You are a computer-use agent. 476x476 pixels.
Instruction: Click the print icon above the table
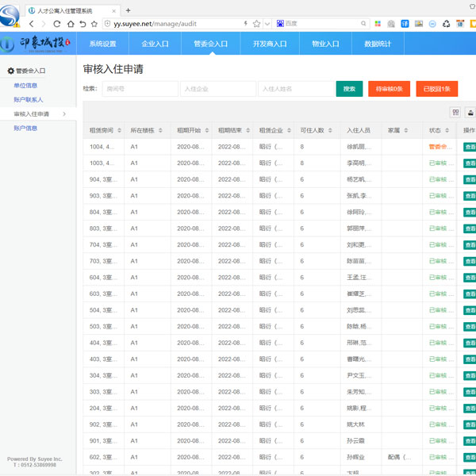coord(470,113)
